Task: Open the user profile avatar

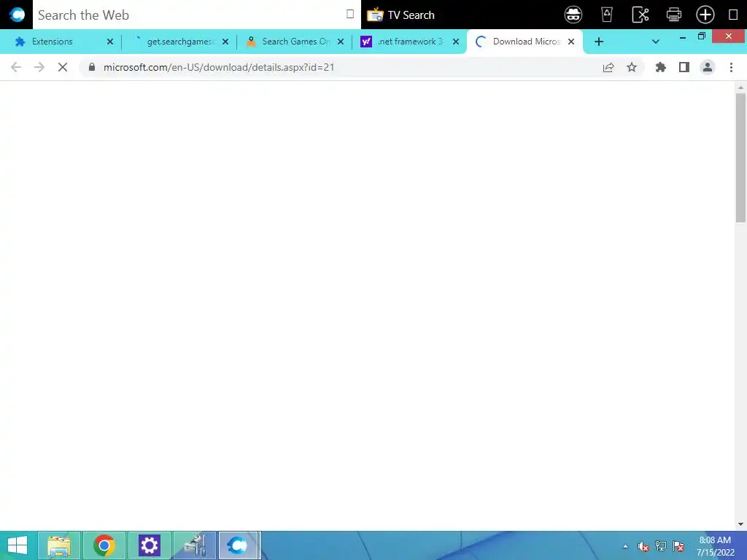Action: pos(708,67)
